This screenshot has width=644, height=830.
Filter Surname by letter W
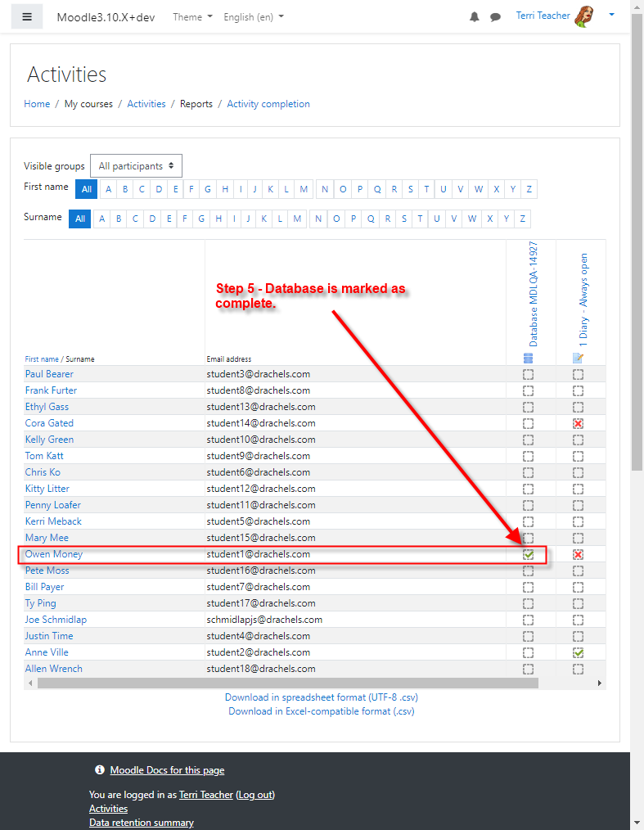(472, 219)
